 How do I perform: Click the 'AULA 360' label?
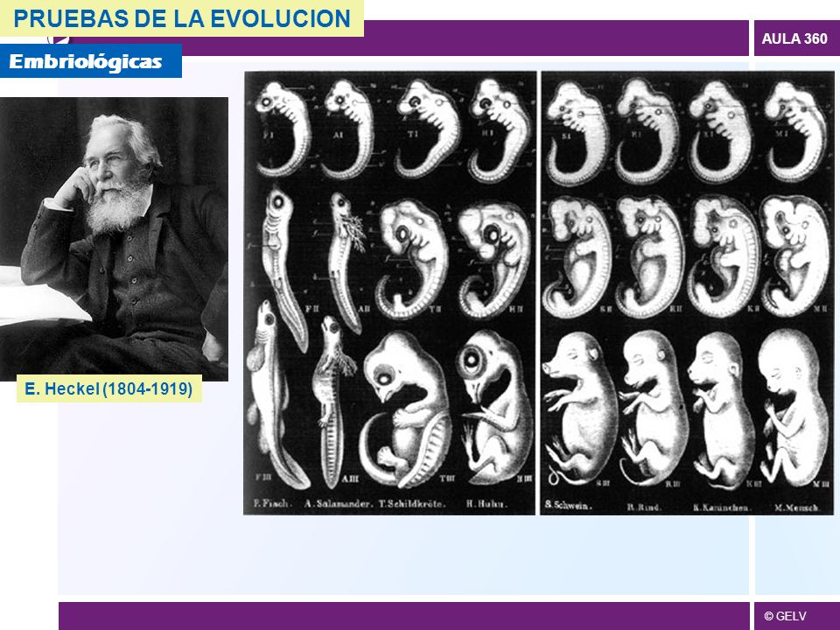point(794,38)
